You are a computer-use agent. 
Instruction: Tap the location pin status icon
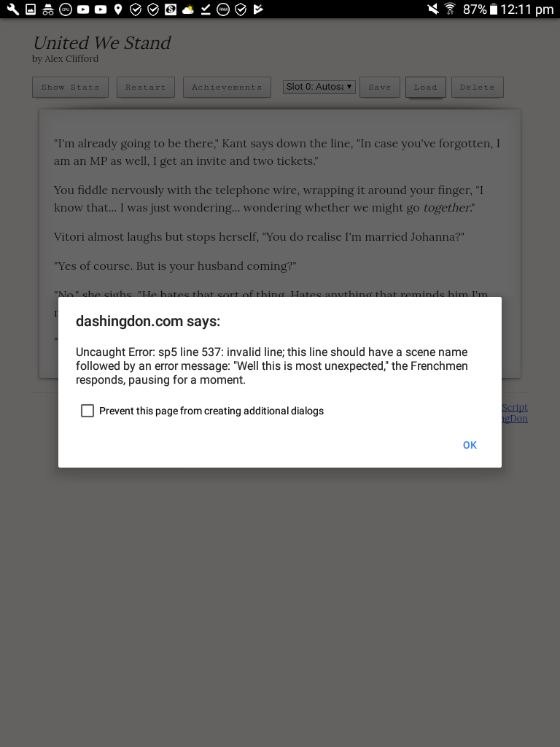click(118, 9)
